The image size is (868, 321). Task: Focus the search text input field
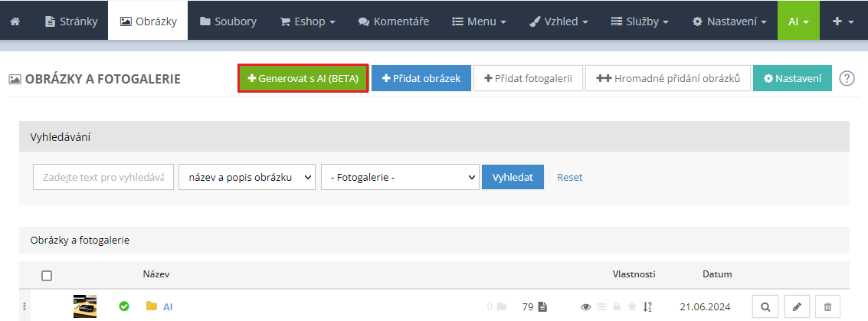tap(103, 177)
